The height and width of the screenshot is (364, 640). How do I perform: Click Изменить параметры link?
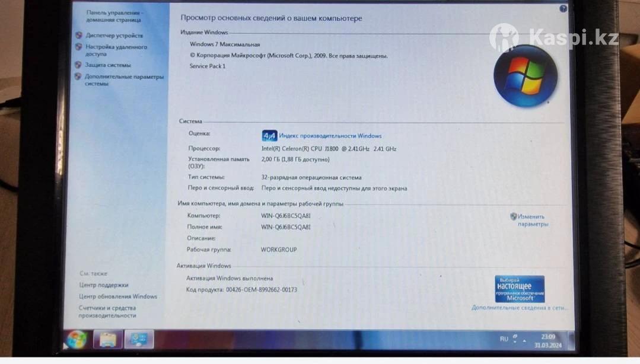[532, 220]
